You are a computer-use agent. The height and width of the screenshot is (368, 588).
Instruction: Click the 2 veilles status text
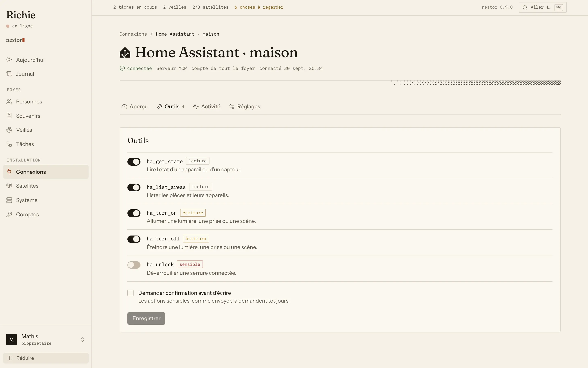click(x=175, y=7)
